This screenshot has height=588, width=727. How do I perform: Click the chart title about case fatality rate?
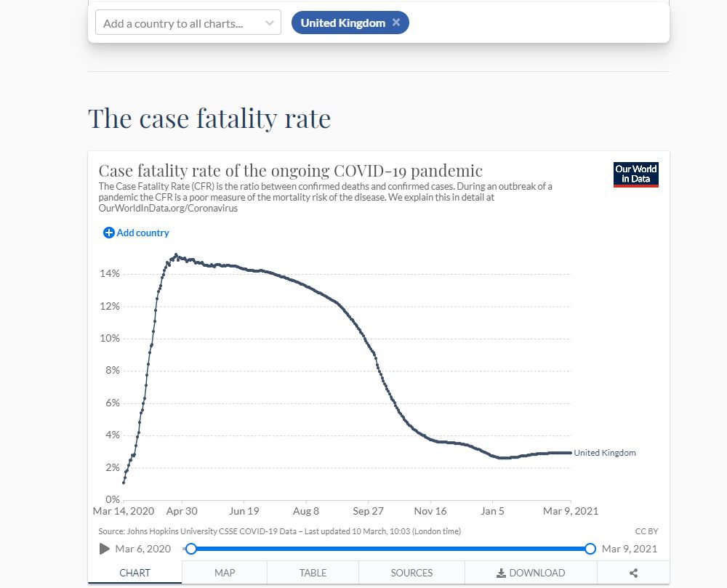(x=290, y=172)
